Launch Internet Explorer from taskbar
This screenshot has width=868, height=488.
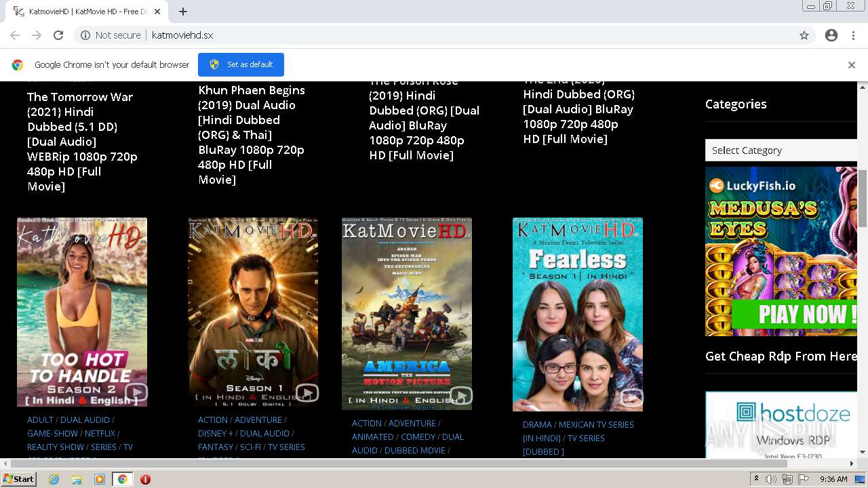(54, 479)
